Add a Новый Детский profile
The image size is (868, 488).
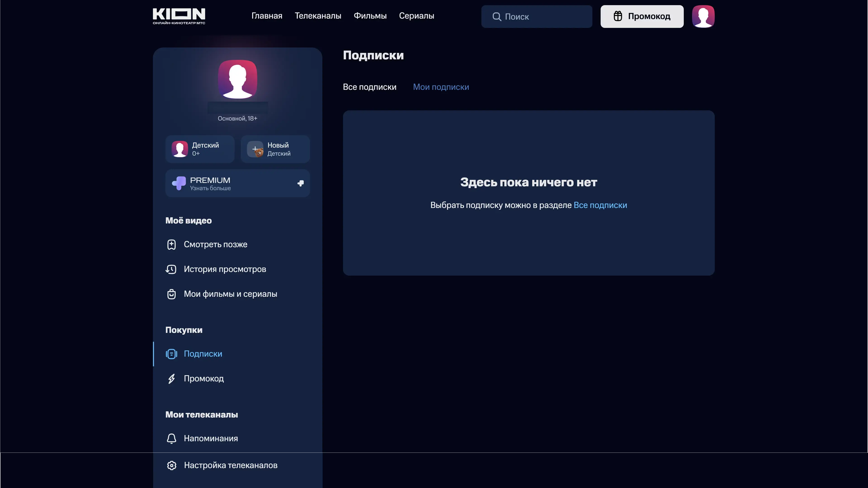pos(275,149)
